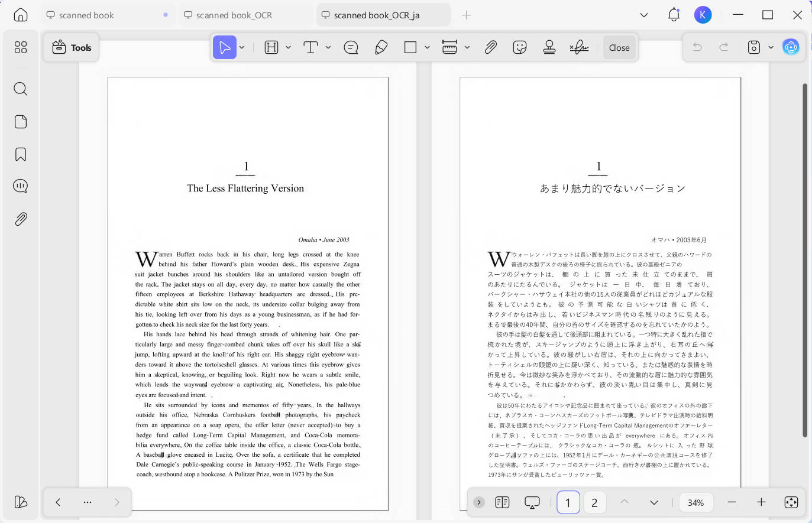Open the attachments paperclip panel in sidebar

coord(21,219)
